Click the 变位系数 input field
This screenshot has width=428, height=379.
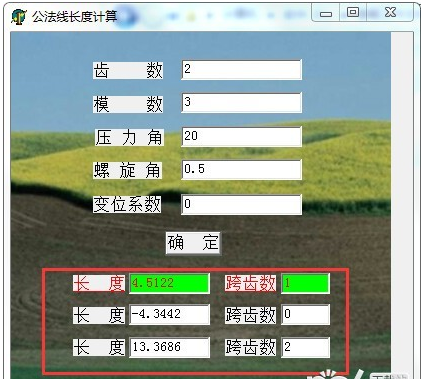[242, 204]
